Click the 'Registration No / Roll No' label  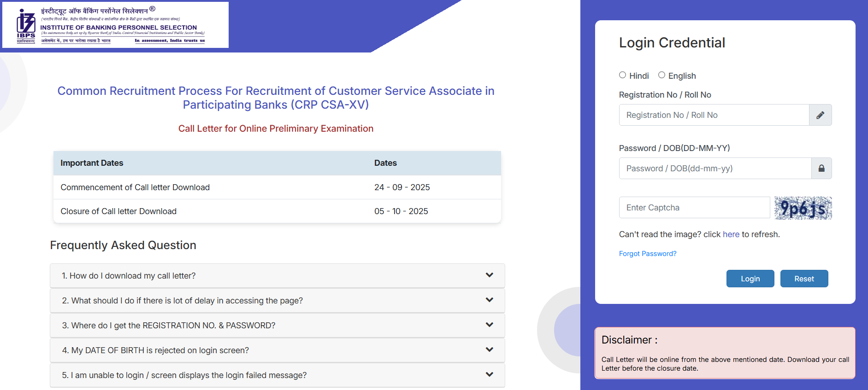point(665,95)
